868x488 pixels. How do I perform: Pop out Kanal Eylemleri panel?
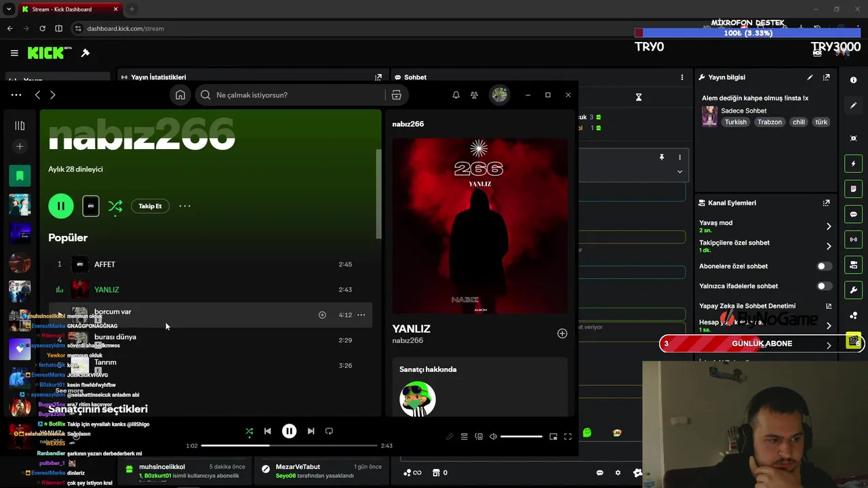(x=826, y=203)
